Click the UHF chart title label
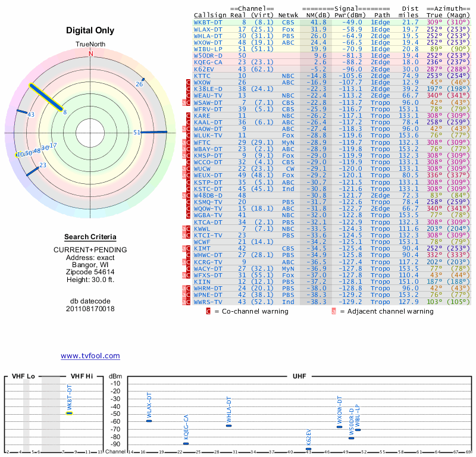The height and width of the screenshot is (457, 476). 299,376
